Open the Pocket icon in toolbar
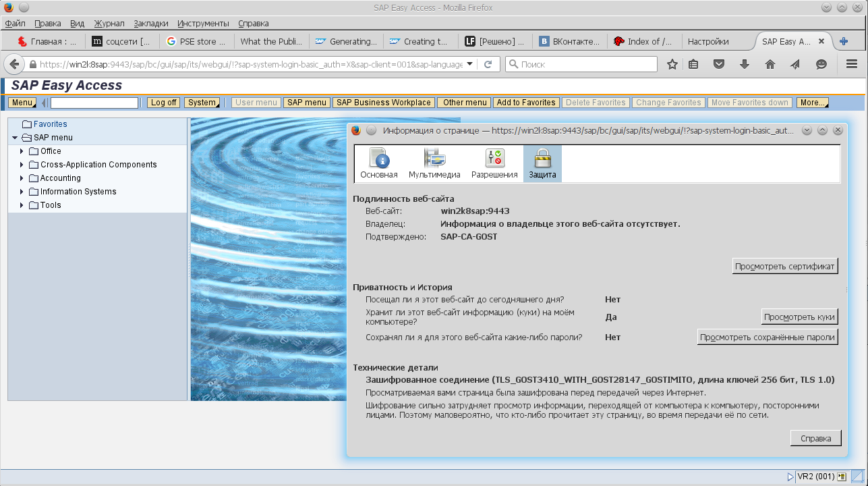This screenshot has width=868, height=486. tap(719, 64)
